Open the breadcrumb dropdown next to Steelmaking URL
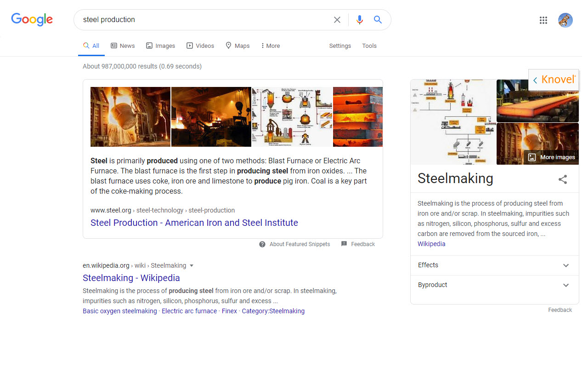This screenshot has height=368, width=588. [192, 265]
